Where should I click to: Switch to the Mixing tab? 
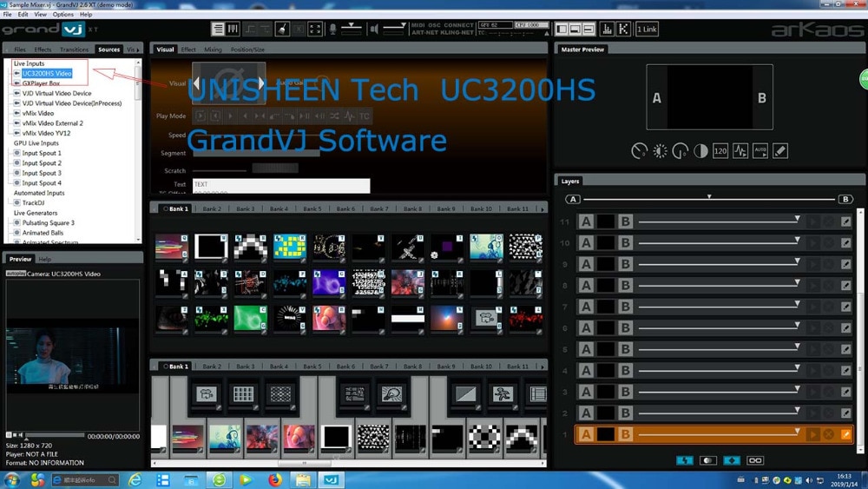point(213,50)
